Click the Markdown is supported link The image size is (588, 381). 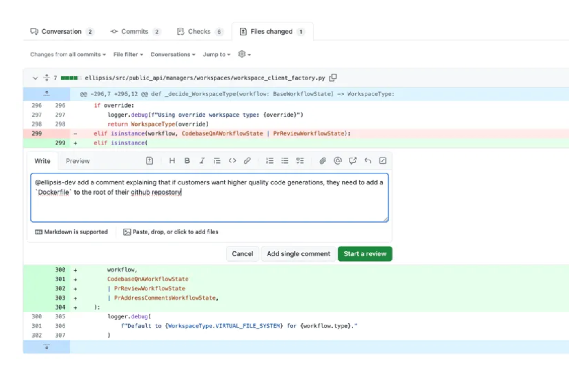click(x=71, y=232)
